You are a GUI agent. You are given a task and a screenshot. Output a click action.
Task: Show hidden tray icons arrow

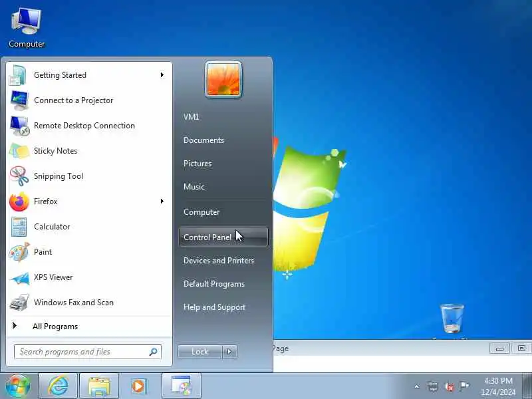(x=417, y=386)
